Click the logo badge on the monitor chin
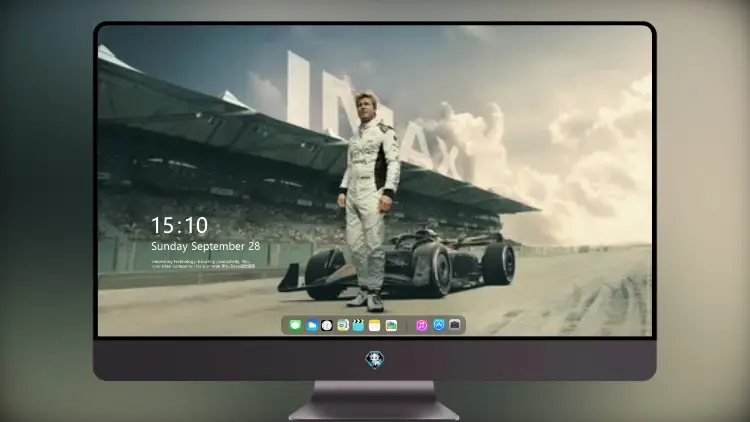This screenshot has width=750, height=422. pyautogui.click(x=374, y=360)
